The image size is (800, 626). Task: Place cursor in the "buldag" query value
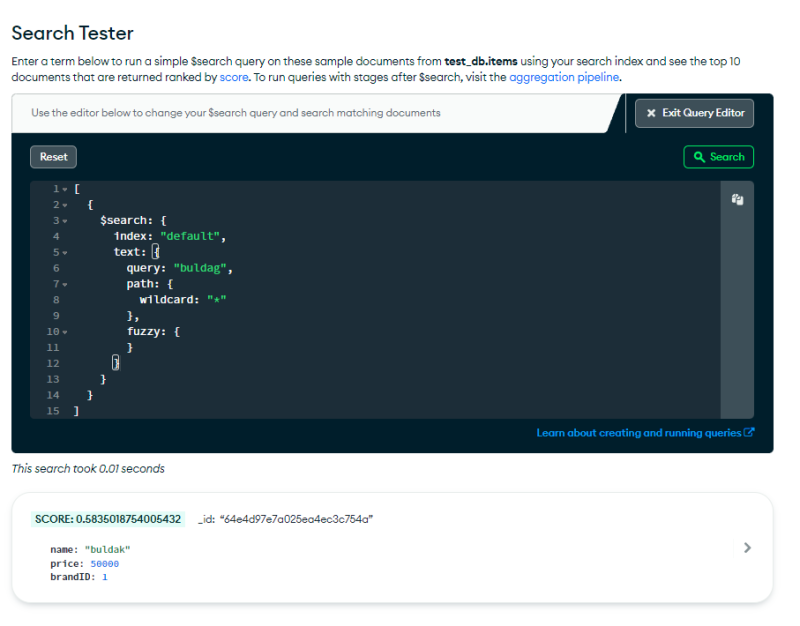pos(203,268)
